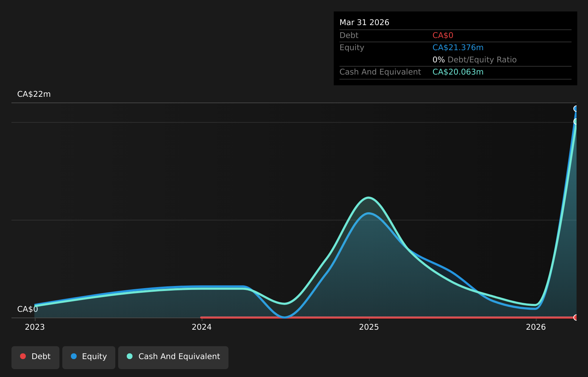This screenshot has width=588, height=377.
Task: Click the CA$22m y-axis label
Action: click(x=34, y=94)
